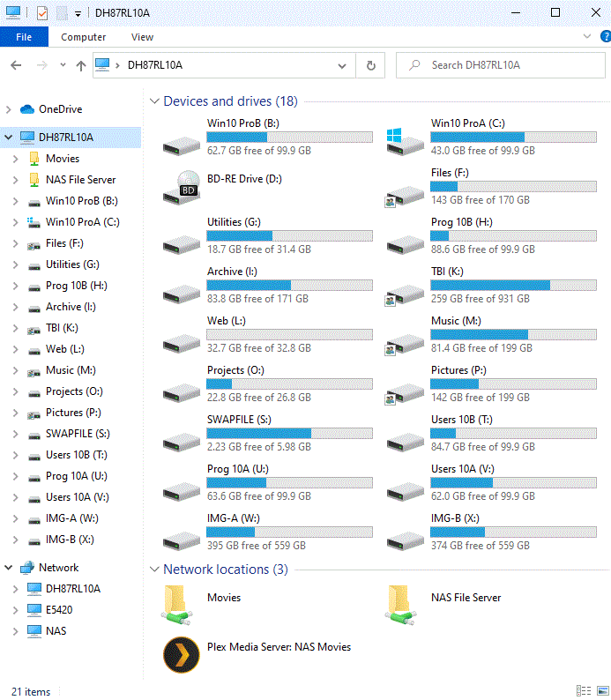The height and width of the screenshot is (700, 611).
Task: Click the SWAPFILE (S:) usage bar
Action: (290, 434)
